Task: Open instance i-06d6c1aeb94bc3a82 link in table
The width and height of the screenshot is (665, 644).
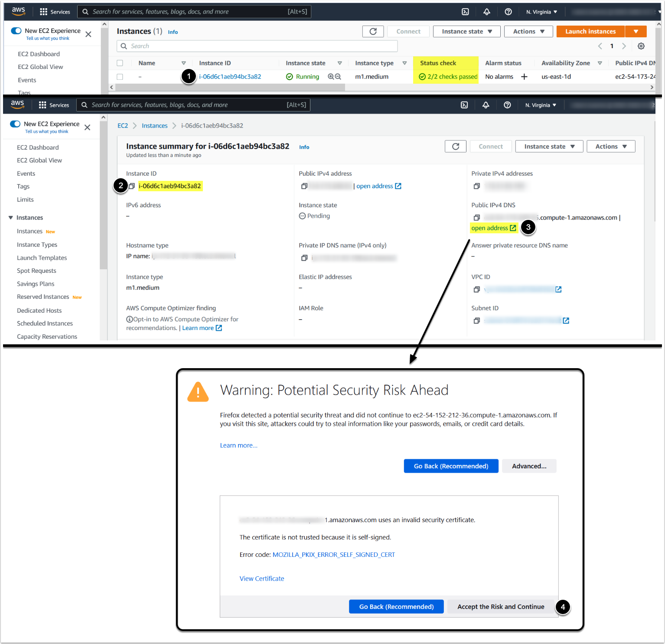Action: (x=230, y=77)
